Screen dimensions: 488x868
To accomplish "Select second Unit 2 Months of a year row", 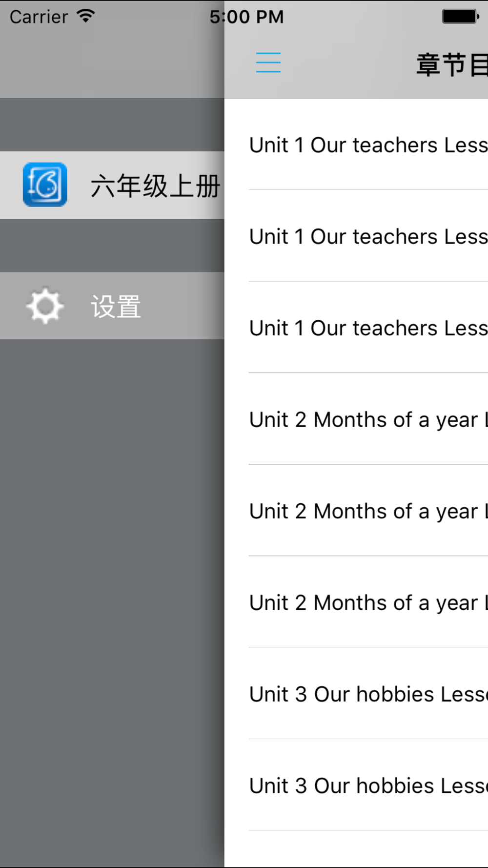I will point(368,511).
